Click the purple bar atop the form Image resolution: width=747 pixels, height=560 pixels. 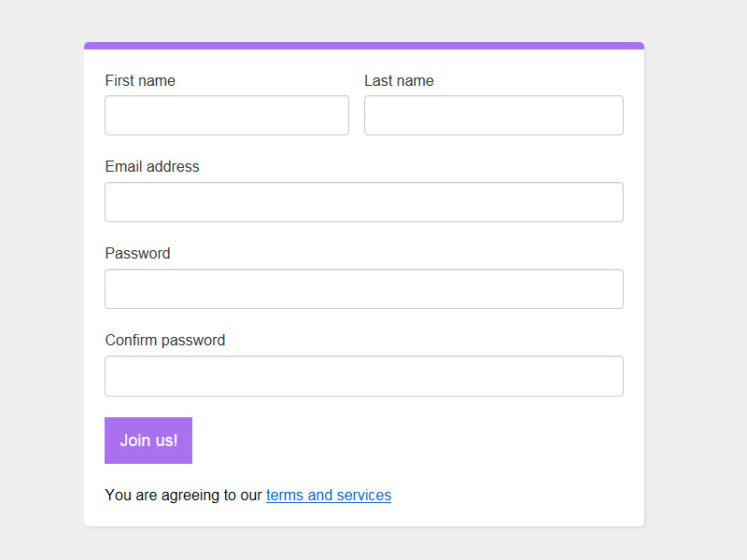pos(364,44)
